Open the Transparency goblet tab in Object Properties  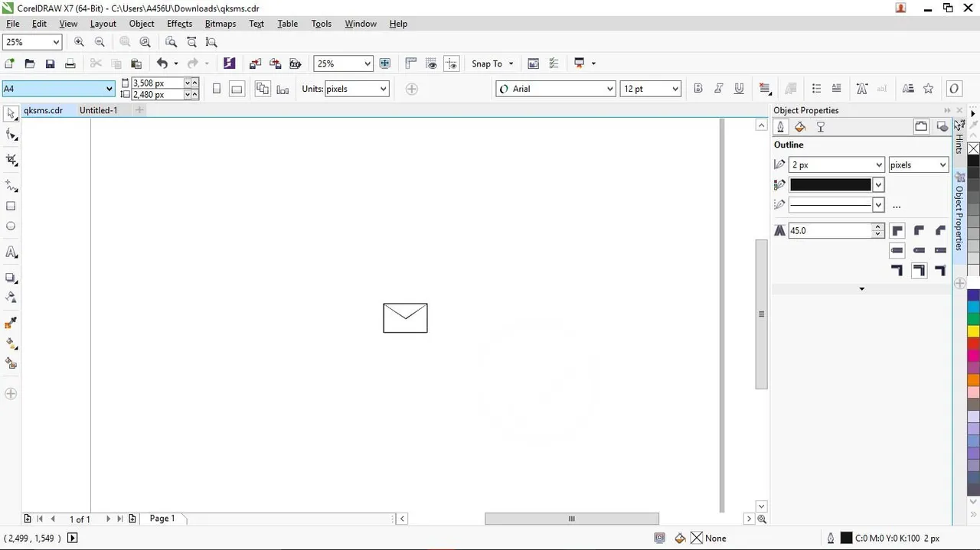coord(820,127)
